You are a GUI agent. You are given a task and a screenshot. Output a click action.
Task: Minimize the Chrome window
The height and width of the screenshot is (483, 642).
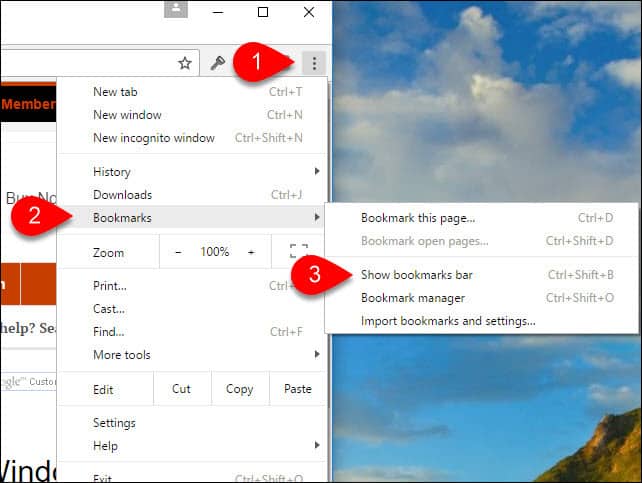click(218, 12)
